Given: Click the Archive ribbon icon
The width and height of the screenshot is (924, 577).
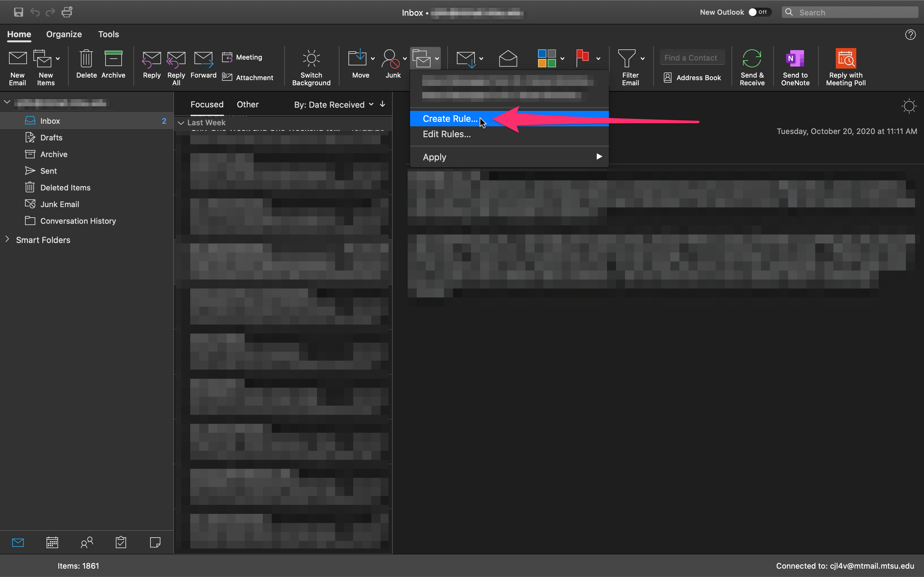Looking at the screenshot, I should (x=113, y=59).
